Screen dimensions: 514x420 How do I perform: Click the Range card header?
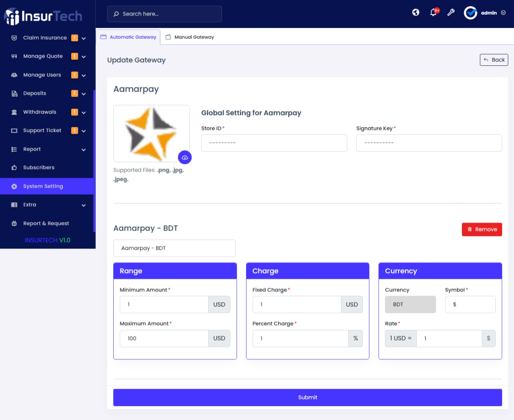tap(175, 271)
